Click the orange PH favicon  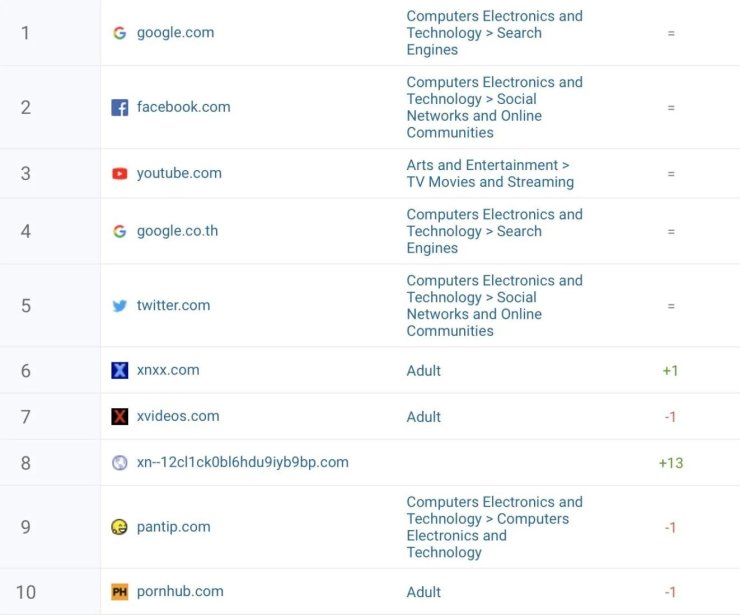(x=119, y=592)
